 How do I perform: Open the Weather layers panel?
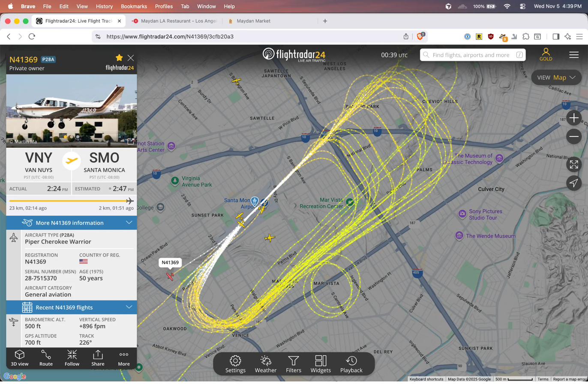(x=266, y=364)
